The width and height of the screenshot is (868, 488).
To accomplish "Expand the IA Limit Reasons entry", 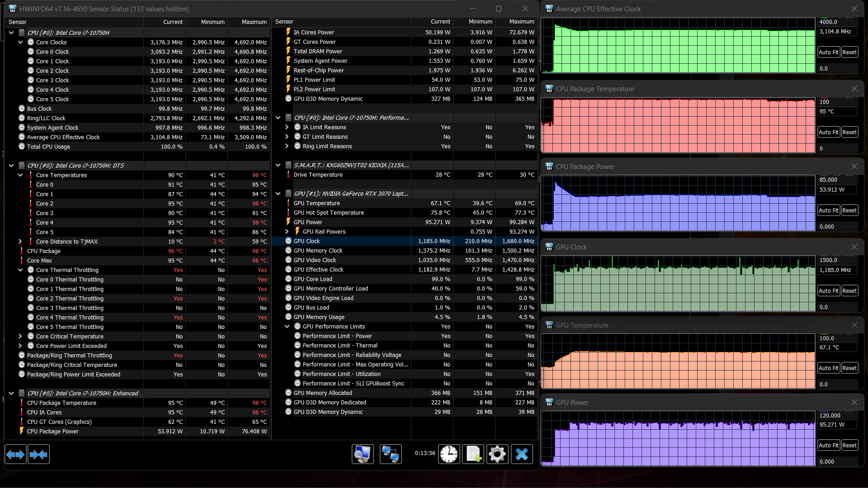I will [287, 127].
